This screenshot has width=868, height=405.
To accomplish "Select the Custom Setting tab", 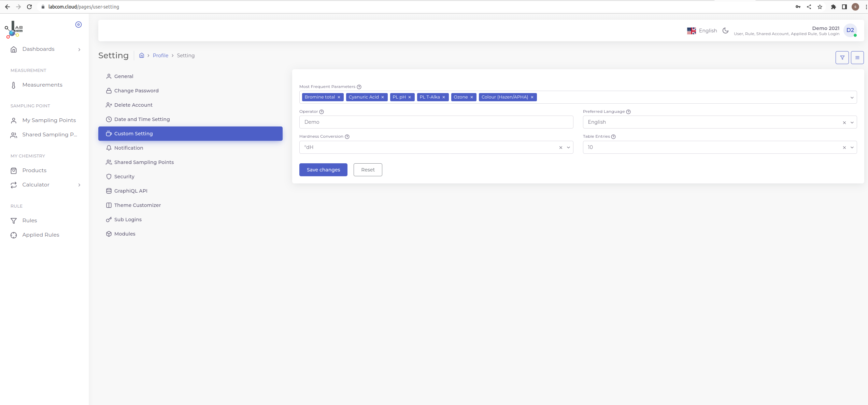I will (x=190, y=134).
